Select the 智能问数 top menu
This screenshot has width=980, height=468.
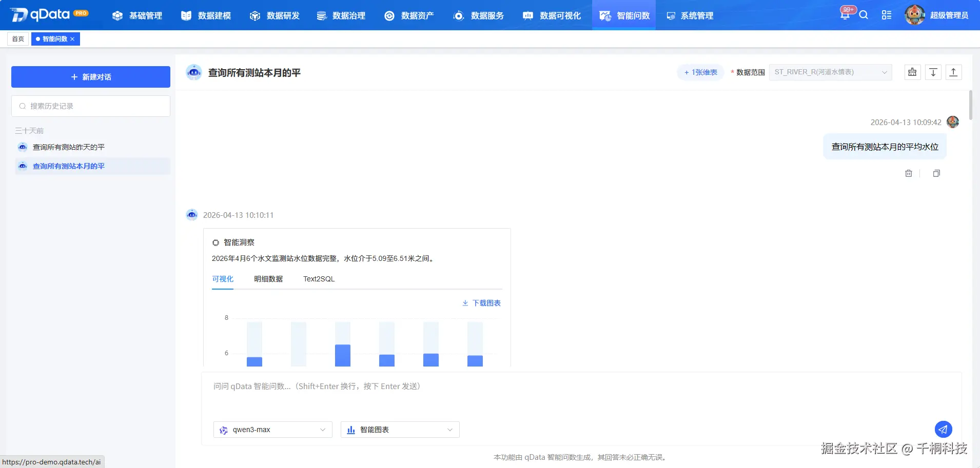[x=624, y=16]
